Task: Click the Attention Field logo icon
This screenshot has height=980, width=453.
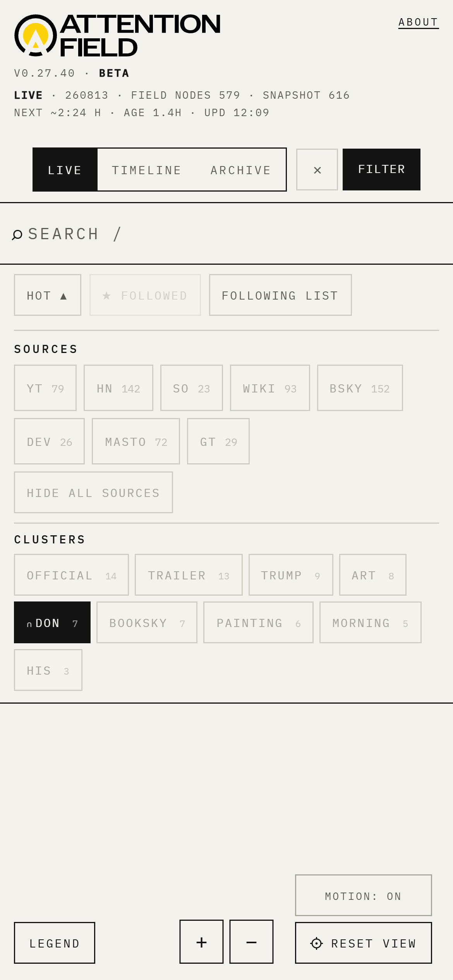Action: click(36, 36)
